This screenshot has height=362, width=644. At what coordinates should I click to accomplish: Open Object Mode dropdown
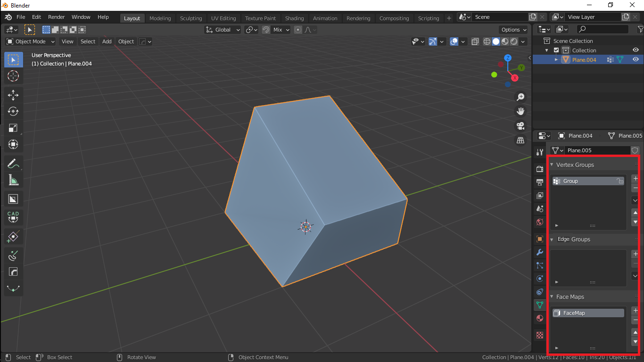pos(31,41)
